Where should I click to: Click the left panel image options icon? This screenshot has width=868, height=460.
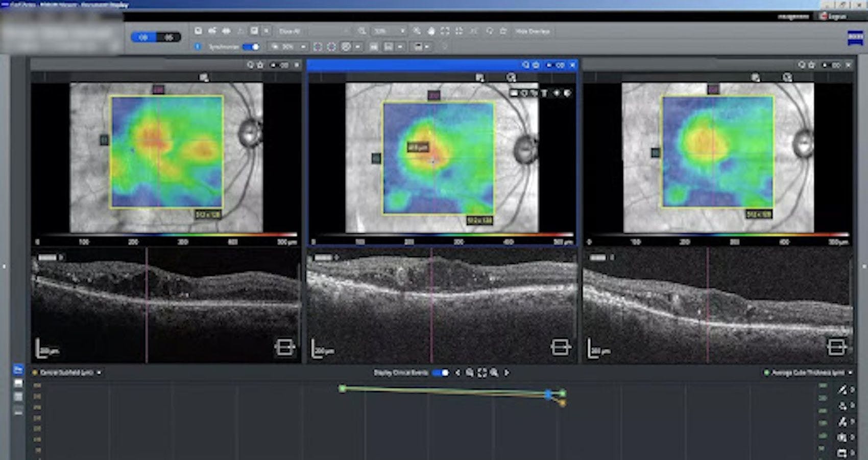pyautogui.click(x=204, y=77)
